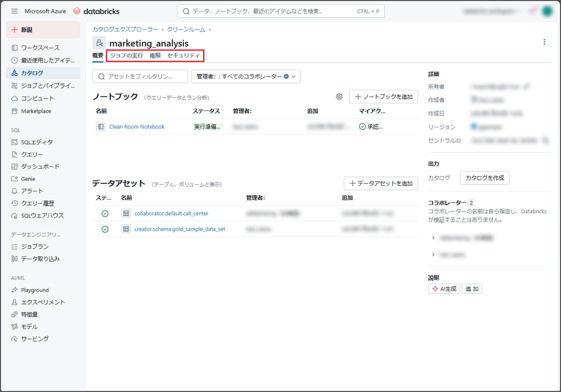Viewport: 561px width, 392px height.
Task: Click the status check for creator.schema.gold_sample_data_set
Action: pyautogui.click(x=105, y=229)
